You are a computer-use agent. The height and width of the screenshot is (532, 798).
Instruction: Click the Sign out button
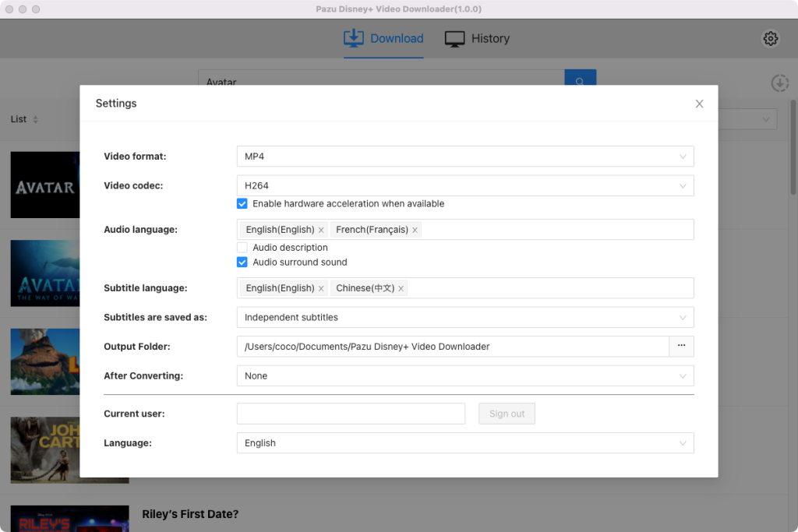[507, 414]
